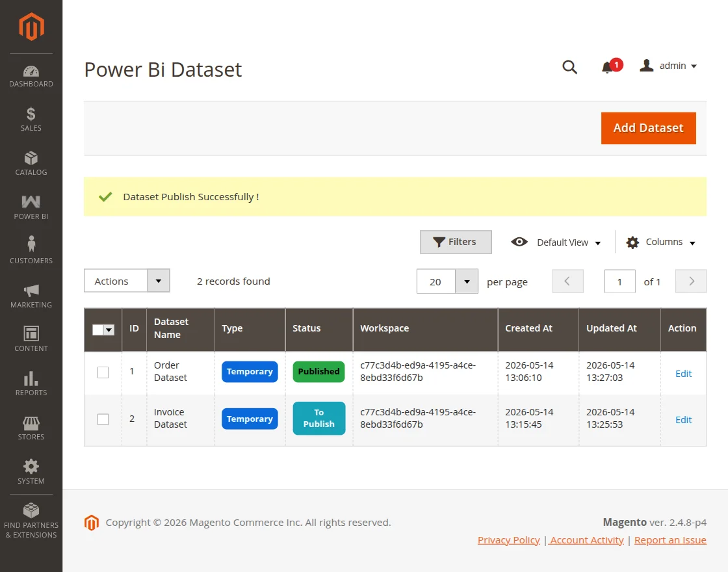Click the workspace ID in Order Dataset row

tap(418, 371)
